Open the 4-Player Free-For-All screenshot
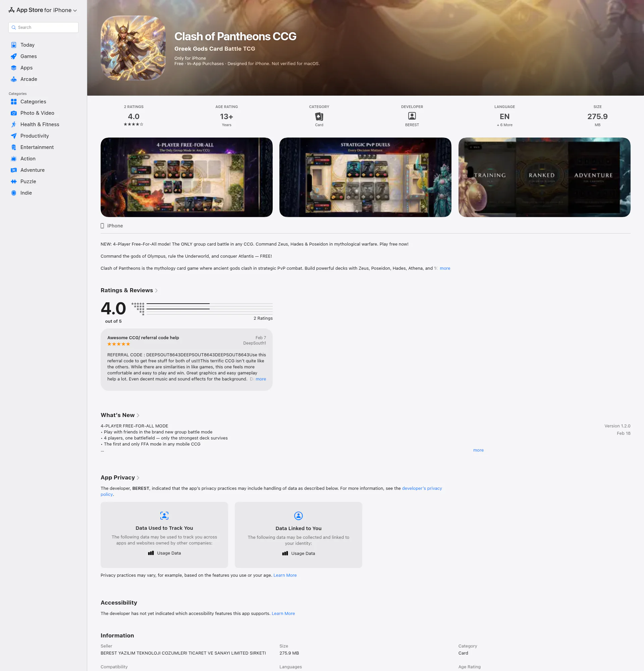This screenshot has width=644, height=671. [186, 177]
